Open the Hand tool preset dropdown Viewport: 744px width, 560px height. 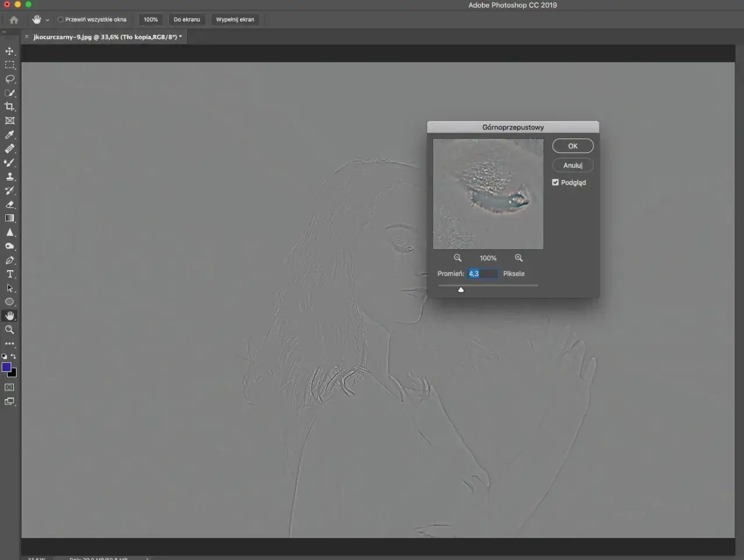(x=48, y=20)
